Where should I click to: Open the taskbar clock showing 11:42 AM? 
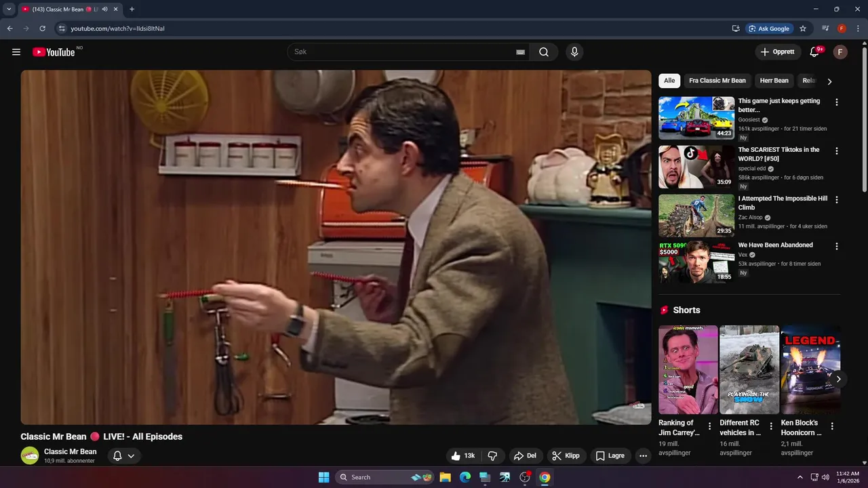848,477
